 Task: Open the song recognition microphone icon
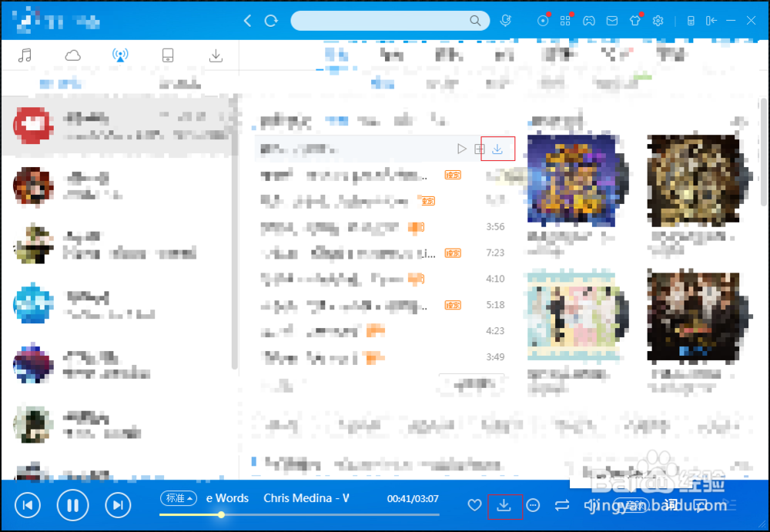click(x=505, y=21)
